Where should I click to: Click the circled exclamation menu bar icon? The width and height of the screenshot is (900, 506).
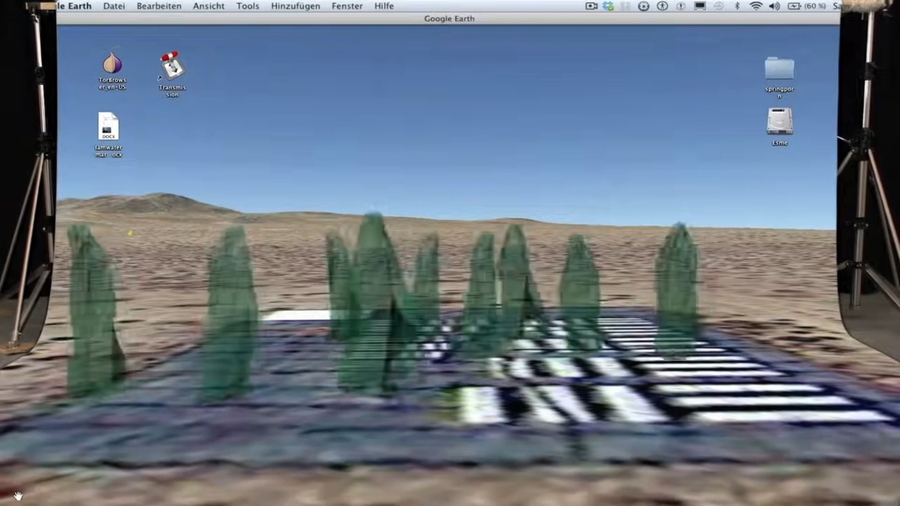pos(681,6)
